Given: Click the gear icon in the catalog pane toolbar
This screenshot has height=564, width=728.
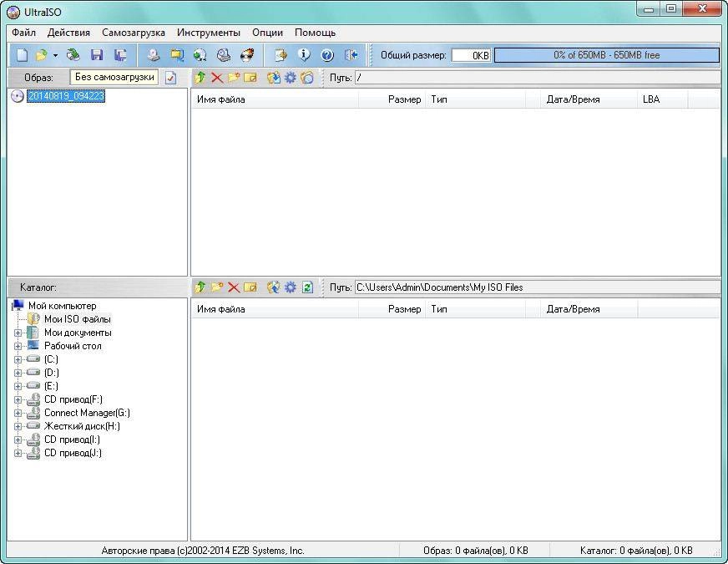Looking at the screenshot, I should (x=291, y=287).
